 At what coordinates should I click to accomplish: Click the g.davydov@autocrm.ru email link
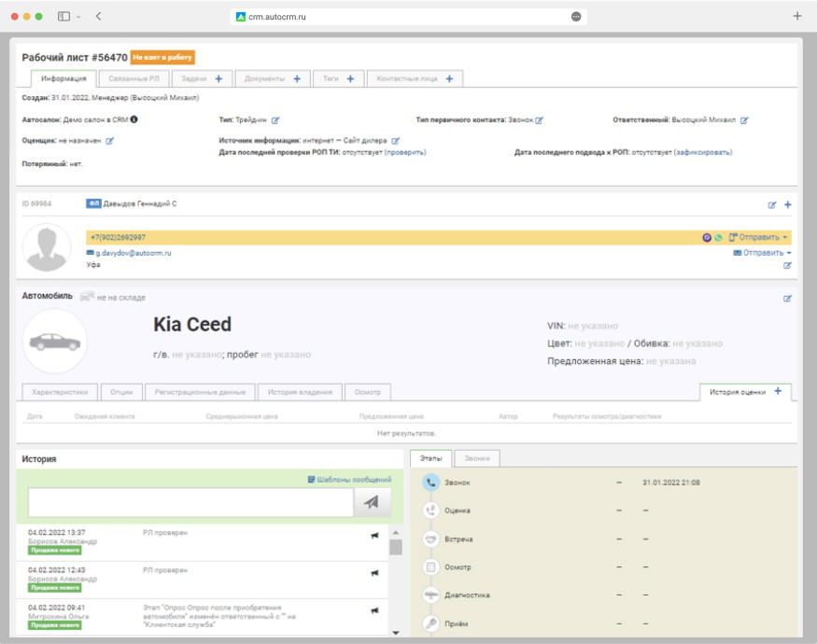point(133,253)
